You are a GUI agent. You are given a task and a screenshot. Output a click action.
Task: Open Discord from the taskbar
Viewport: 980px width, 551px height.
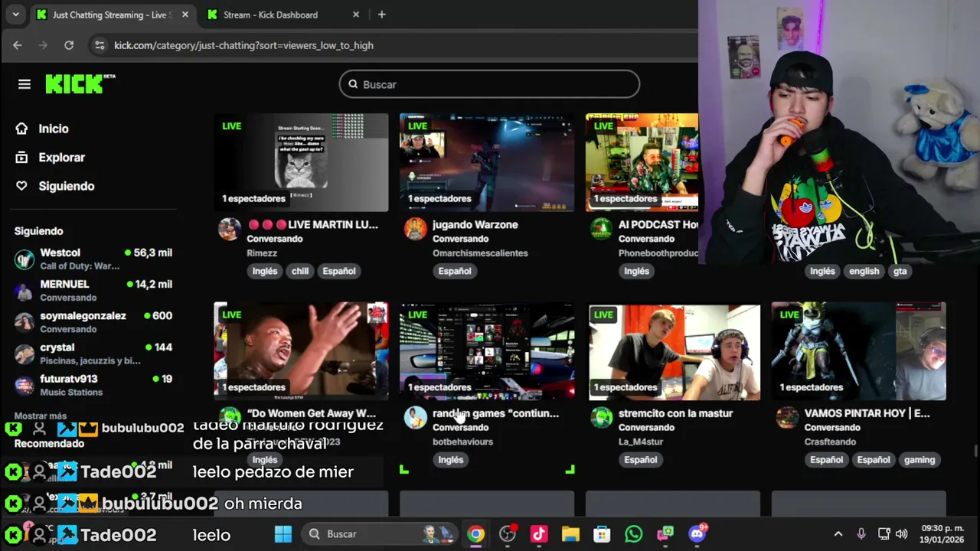[697, 534]
